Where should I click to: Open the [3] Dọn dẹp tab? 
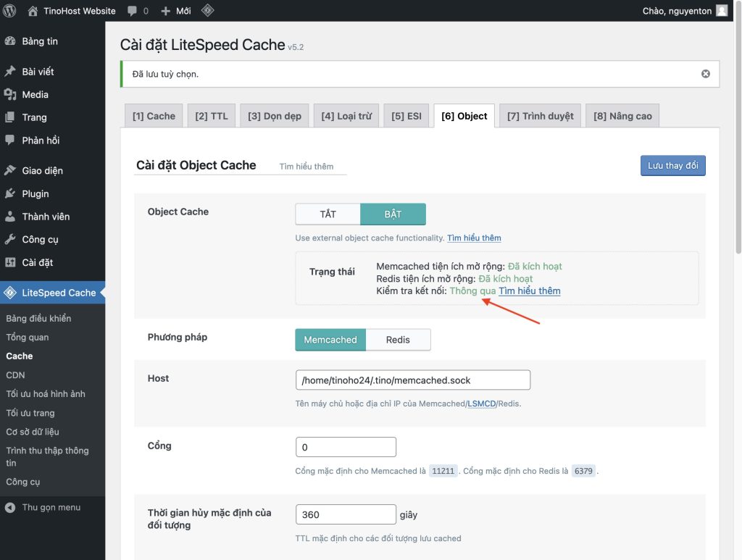pyautogui.click(x=275, y=116)
